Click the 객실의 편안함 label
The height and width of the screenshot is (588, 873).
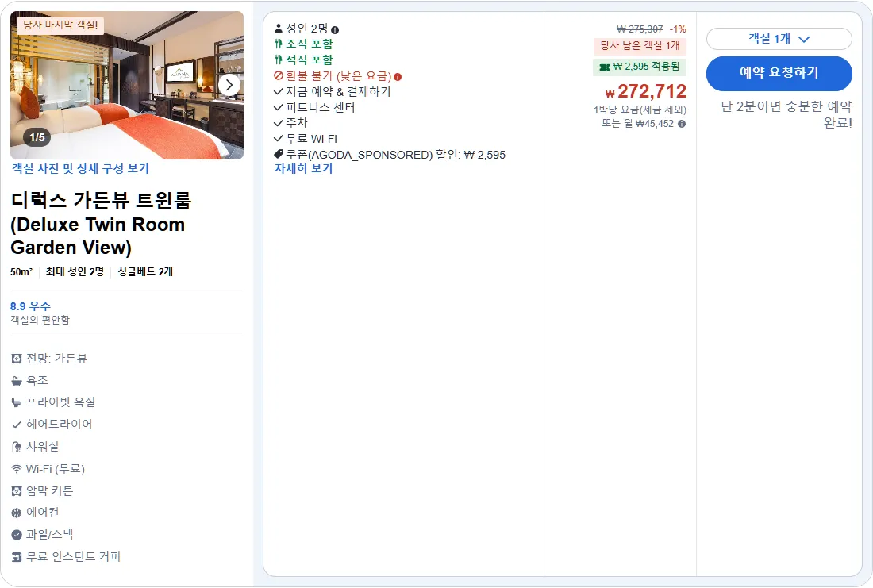40,320
